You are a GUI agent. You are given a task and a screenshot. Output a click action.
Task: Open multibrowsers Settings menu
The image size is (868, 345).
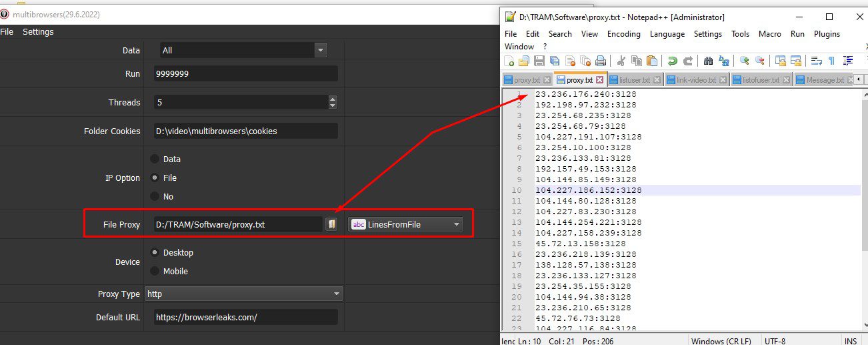pyautogui.click(x=38, y=31)
